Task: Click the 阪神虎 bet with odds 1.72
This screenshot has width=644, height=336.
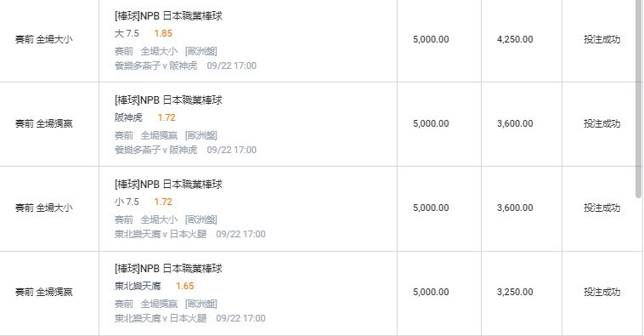Action: (145, 117)
